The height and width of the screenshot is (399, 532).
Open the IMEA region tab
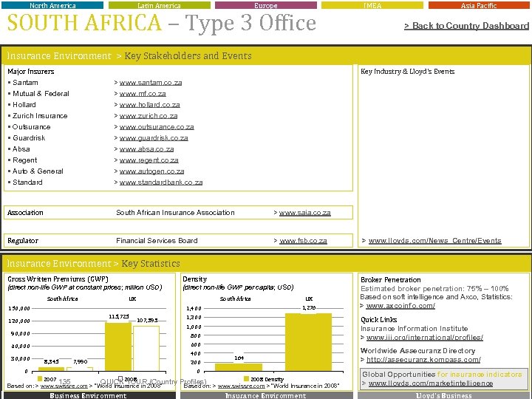click(372, 5)
